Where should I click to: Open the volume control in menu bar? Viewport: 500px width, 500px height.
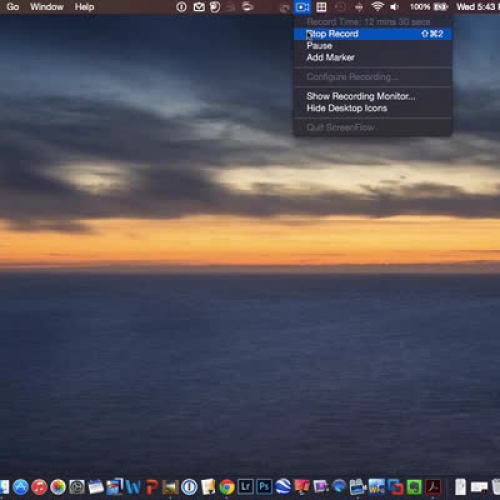(394, 7)
